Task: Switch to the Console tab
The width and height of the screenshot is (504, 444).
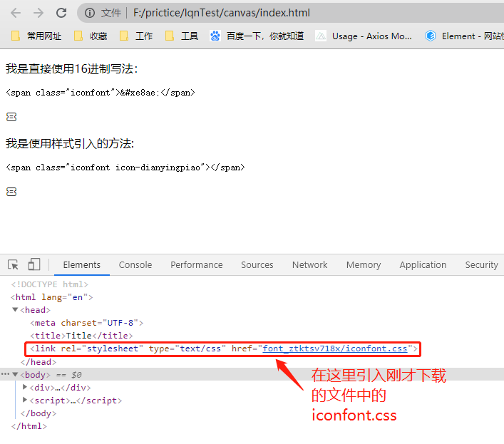Action: point(135,264)
